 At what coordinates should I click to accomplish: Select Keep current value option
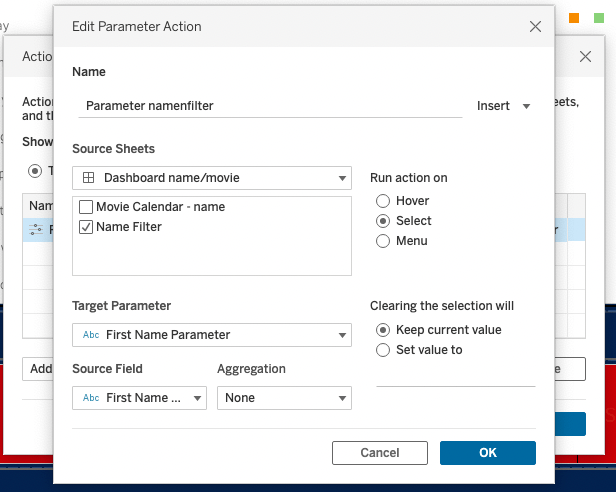[383, 330]
